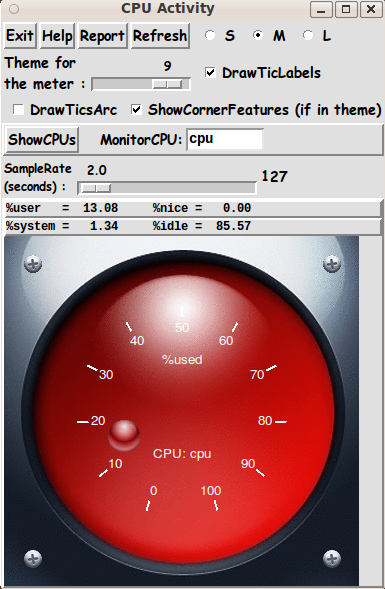The width and height of the screenshot is (385, 589).
Task: Maximize the CPU Activity window
Action: pyautogui.click(x=346, y=9)
